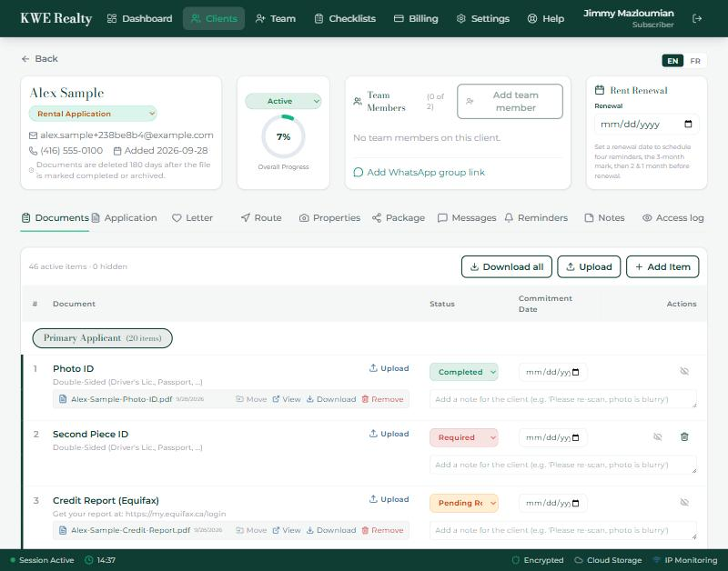This screenshot has width=728, height=571.
Task: Switch to the Access log tab
Action: pyautogui.click(x=673, y=218)
